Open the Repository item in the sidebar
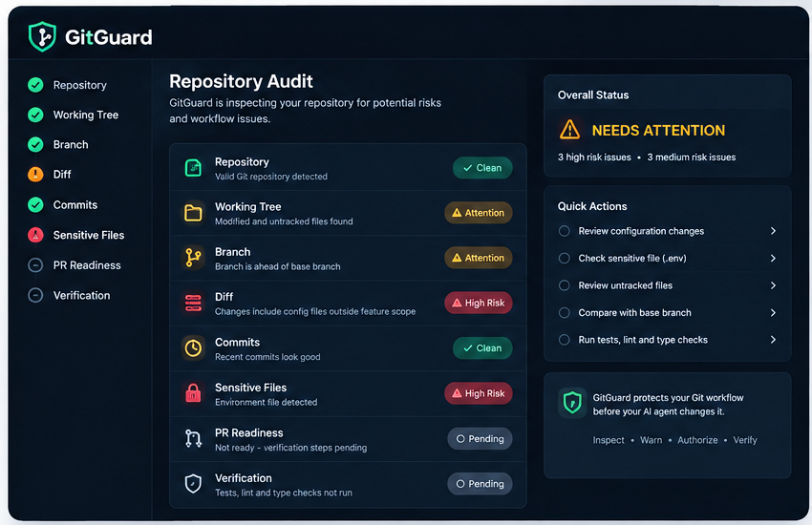812x525 pixels. pyautogui.click(x=79, y=85)
